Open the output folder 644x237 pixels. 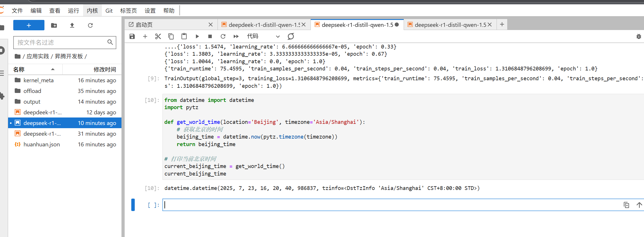coord(32,102)
